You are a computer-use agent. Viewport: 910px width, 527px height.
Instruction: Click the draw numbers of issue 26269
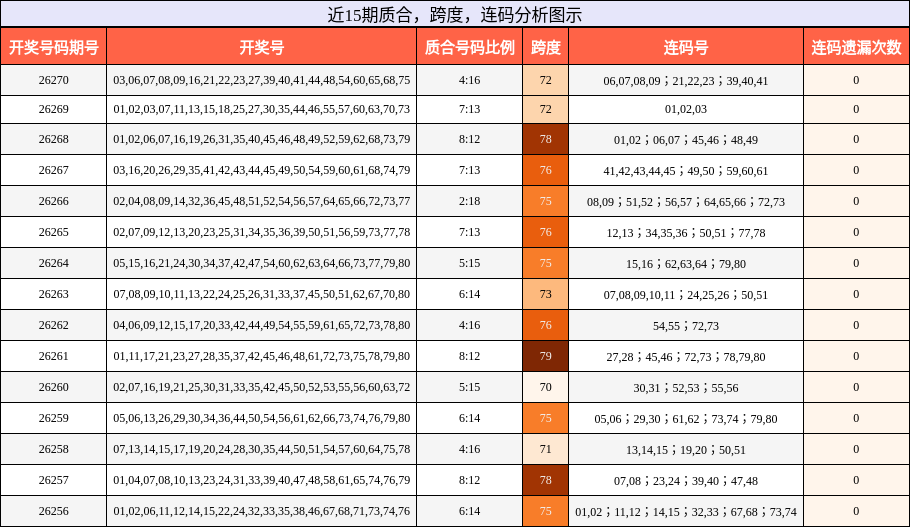point(262,109)
